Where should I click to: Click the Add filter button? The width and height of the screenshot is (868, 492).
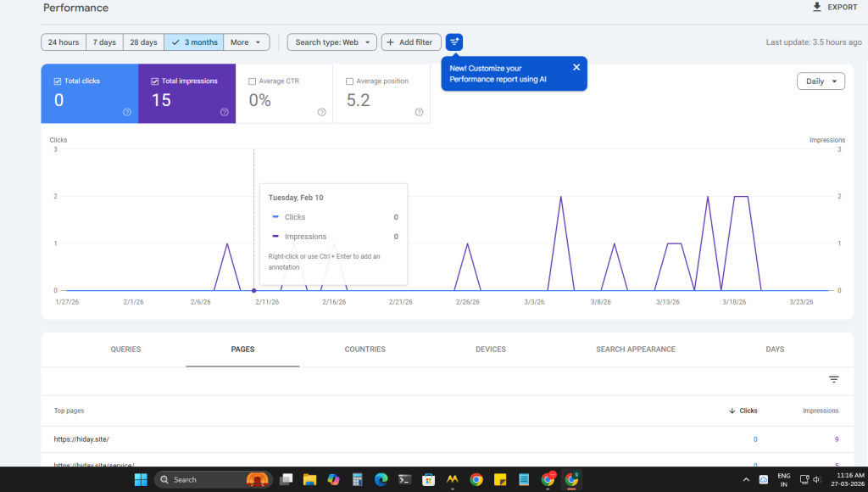click(x=410, y=42)
